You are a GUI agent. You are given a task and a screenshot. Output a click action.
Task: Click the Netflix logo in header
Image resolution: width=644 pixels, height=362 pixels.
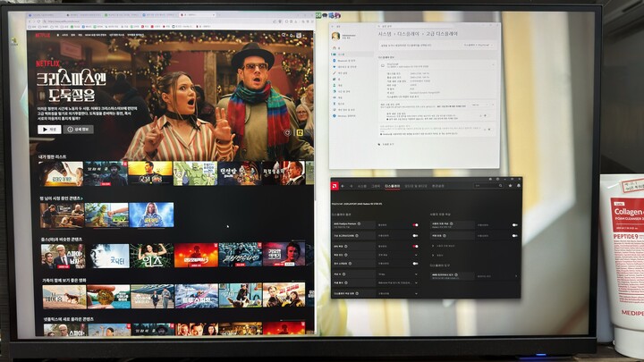43,35
